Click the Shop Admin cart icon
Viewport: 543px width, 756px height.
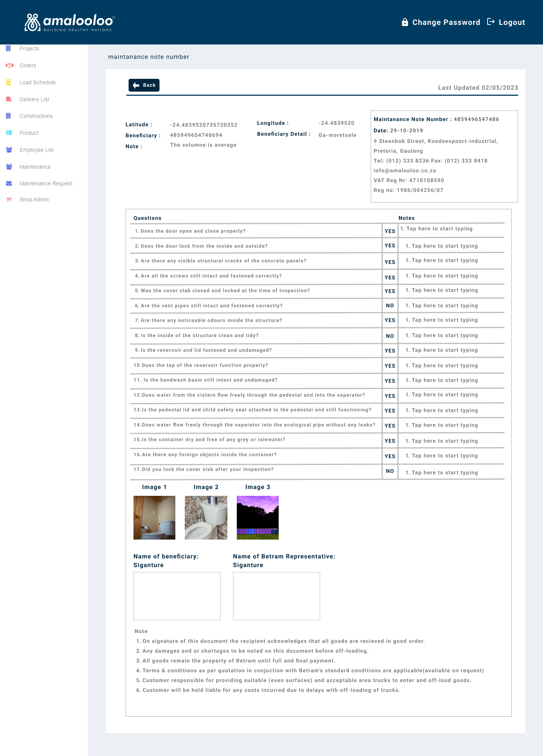coord(9,199)
